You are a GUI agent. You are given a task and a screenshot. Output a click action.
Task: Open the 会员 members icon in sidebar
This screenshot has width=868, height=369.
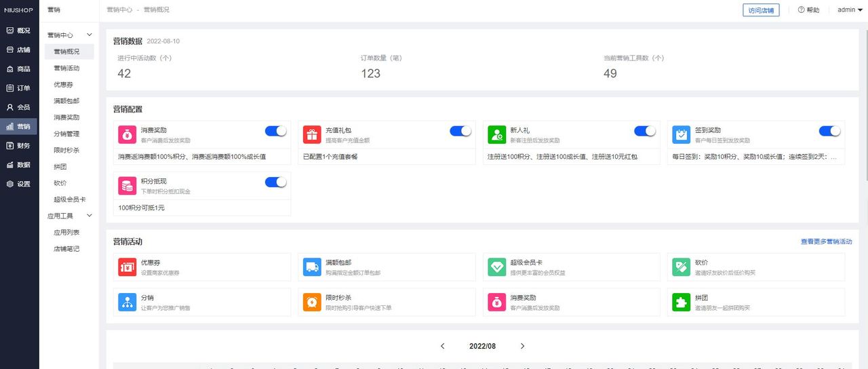[x=9, y=107]
